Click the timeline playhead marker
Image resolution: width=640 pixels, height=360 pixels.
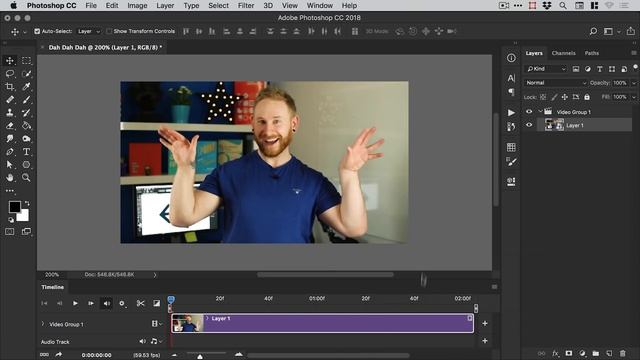(171, 300)
